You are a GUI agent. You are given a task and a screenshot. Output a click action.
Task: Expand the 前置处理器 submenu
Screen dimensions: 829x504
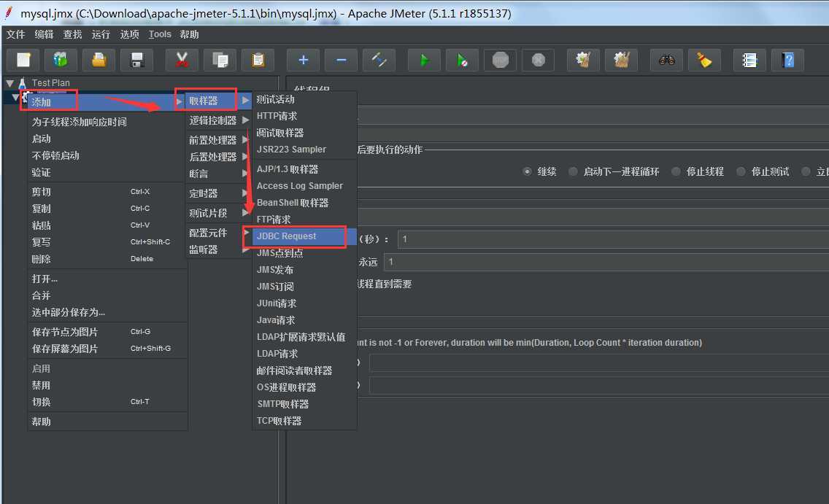(217, 139)
